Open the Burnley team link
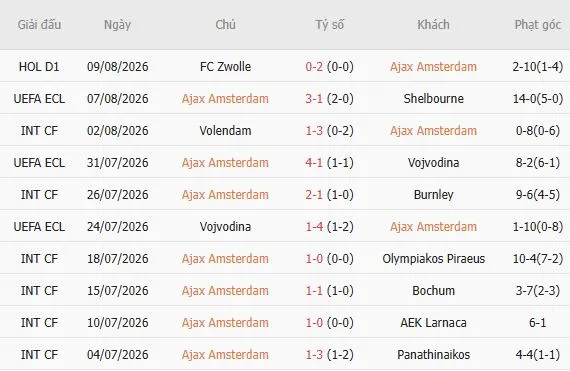Viewport: 570px width, 371px height. (433, 195)
